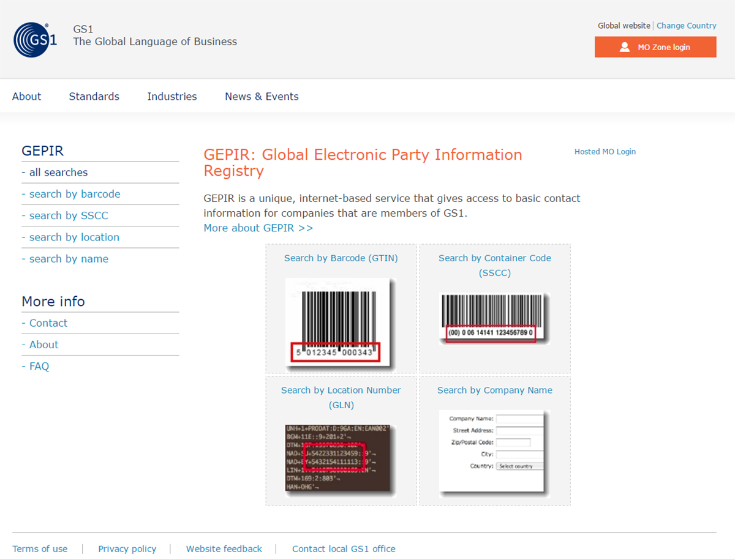Viewport: 735px width, 560px height.
Task: Open the About menu
Action: pos(27,96)
